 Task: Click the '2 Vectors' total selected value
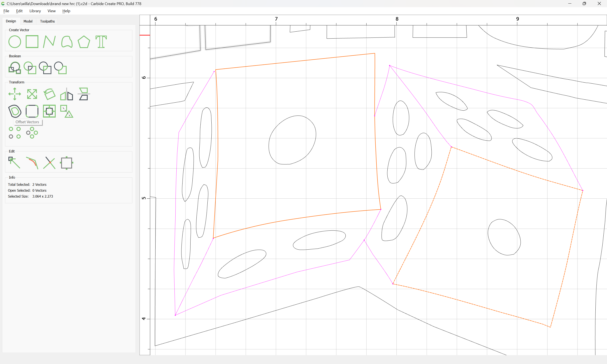(39, 185)
